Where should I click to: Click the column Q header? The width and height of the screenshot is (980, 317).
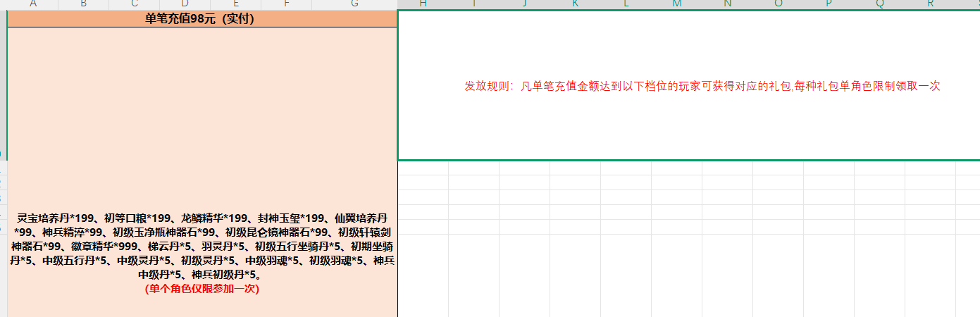[x=880, y=4]
